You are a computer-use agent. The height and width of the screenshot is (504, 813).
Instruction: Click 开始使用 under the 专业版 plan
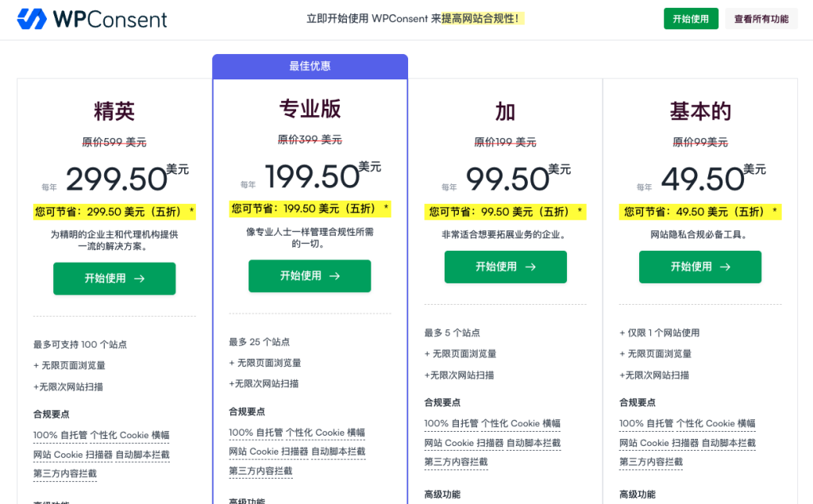[310, 276]
